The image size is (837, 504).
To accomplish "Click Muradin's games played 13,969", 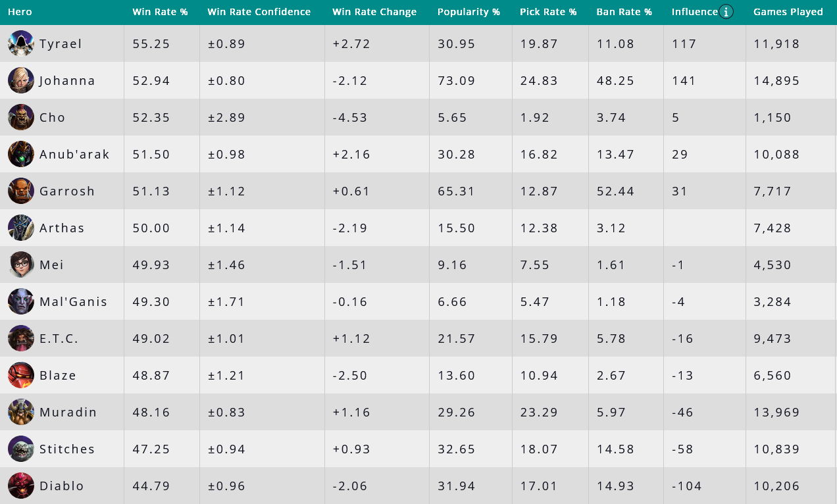I will coord(776,413).
